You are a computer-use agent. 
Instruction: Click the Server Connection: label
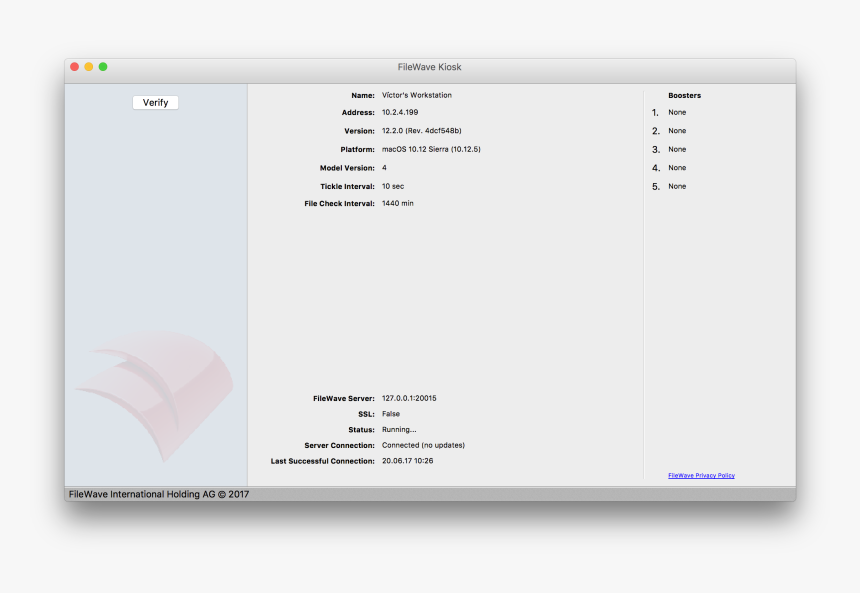point(340,445)
